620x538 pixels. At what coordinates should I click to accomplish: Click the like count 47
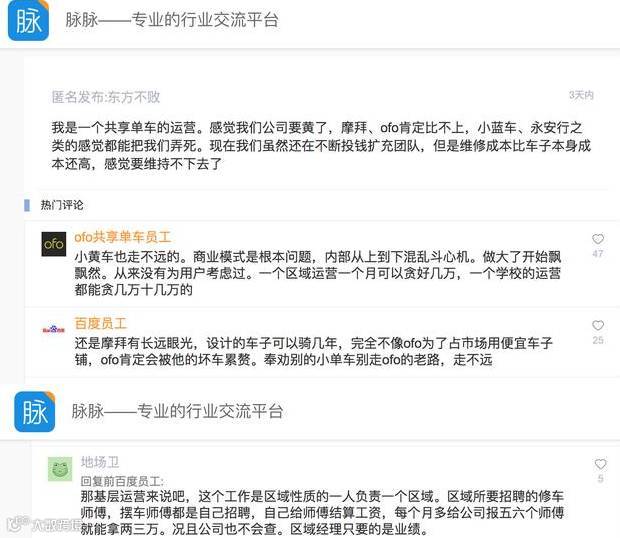pos(598,254)
